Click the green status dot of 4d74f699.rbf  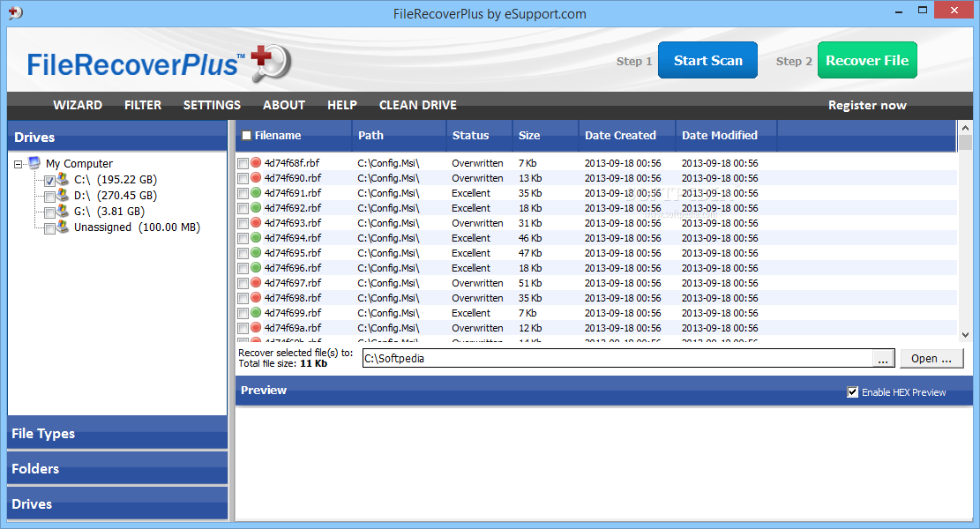[256, 312]
